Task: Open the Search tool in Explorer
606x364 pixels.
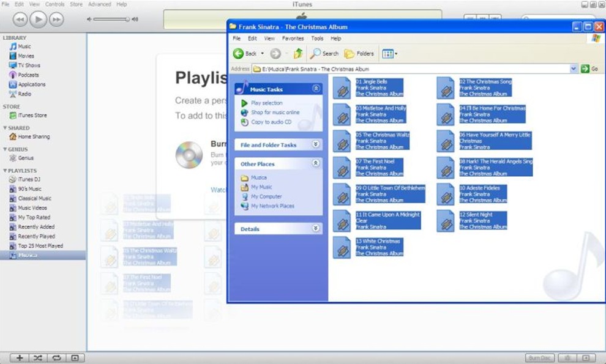Action: [x=324, y=54]
